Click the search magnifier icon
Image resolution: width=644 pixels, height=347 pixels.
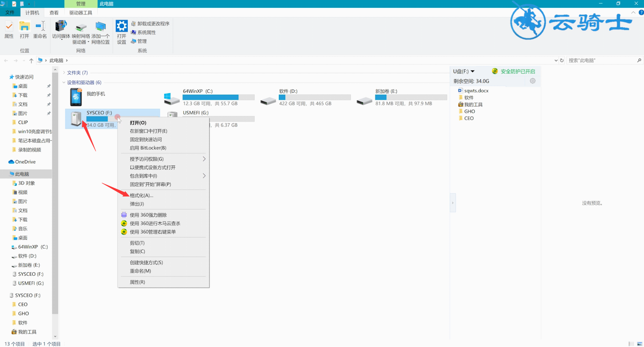(639, 61)
